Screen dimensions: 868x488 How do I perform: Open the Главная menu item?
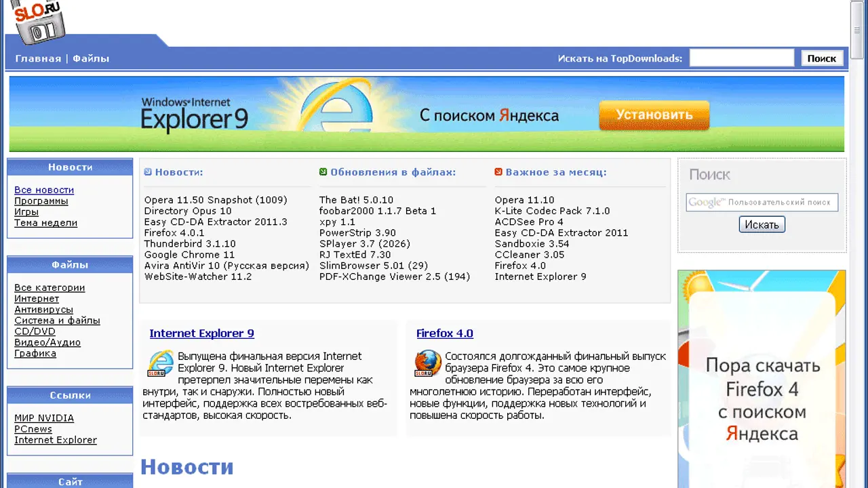click(38, 58)
